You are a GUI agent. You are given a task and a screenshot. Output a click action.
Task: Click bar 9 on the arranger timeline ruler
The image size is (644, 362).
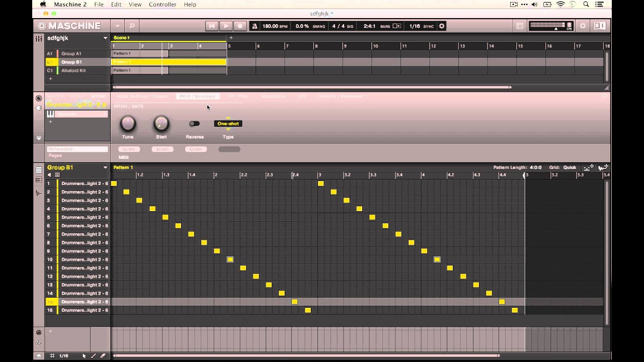[345, 46]
